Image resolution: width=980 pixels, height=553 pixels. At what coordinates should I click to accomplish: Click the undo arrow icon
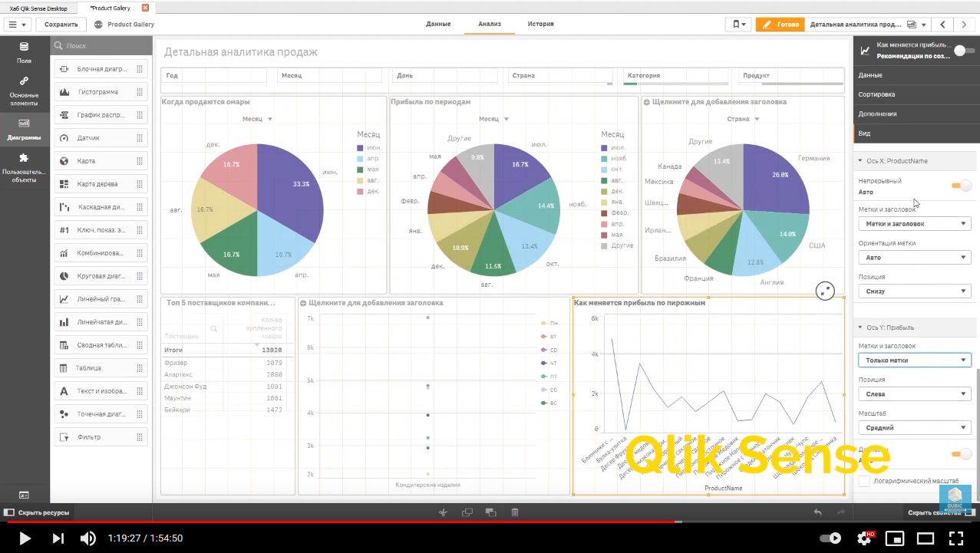tap(818, 512)
